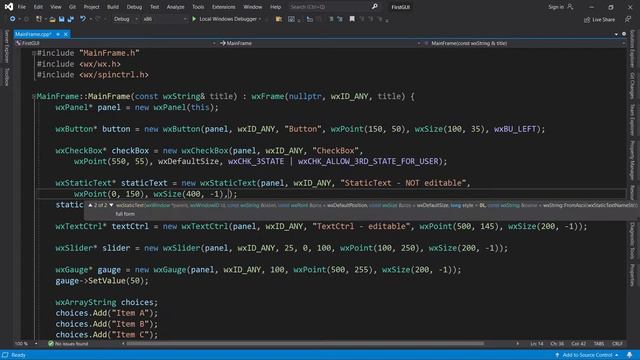Open the Debug configuration dropdown
Viewport: 640px width, 360px height.
(x=125, y=19)
